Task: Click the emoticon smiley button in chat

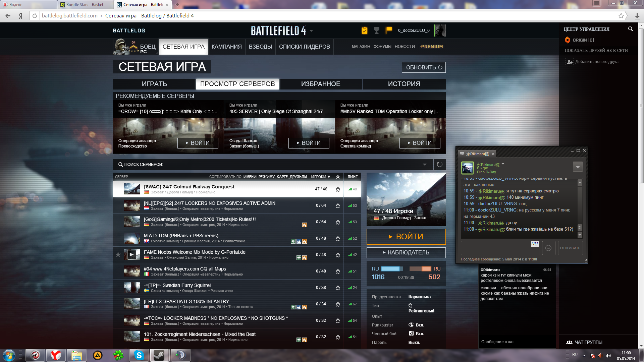Action: coord(548,248)
